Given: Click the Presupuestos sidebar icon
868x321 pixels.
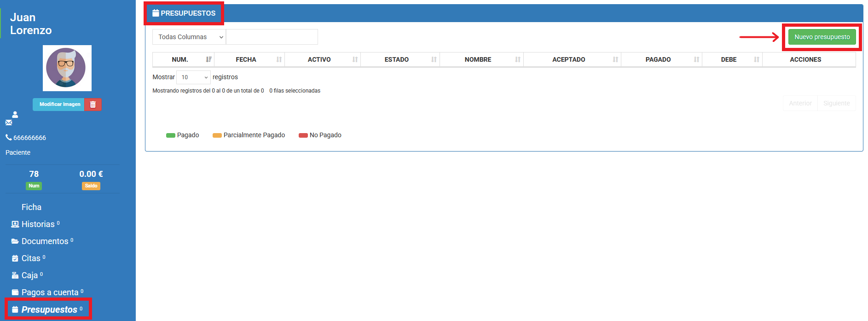Looking at the screenshot, I should click(15, 309).
